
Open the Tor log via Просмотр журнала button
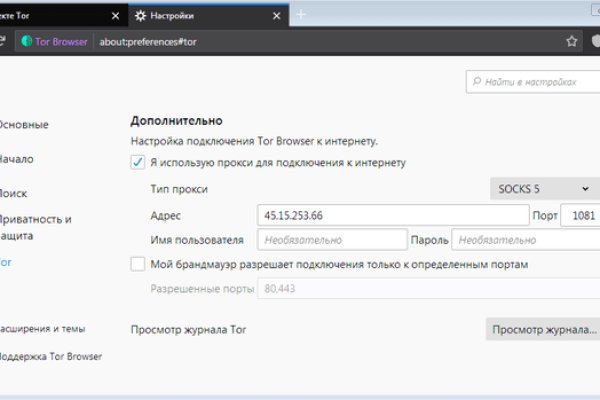pyautogui.click(x=543, y=329)
